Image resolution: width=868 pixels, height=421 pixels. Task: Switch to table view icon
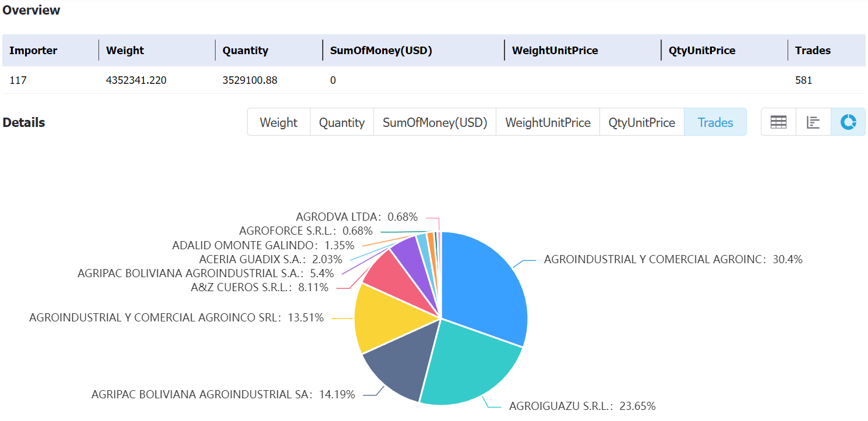(778, 122)
